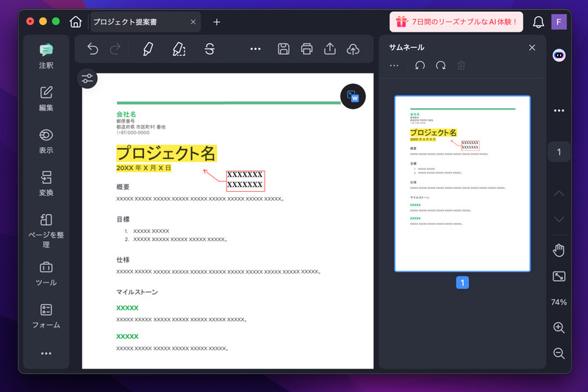588x392 pixels.
Task: Open the 注釈 annotation panel
Action: click(46, 57)
